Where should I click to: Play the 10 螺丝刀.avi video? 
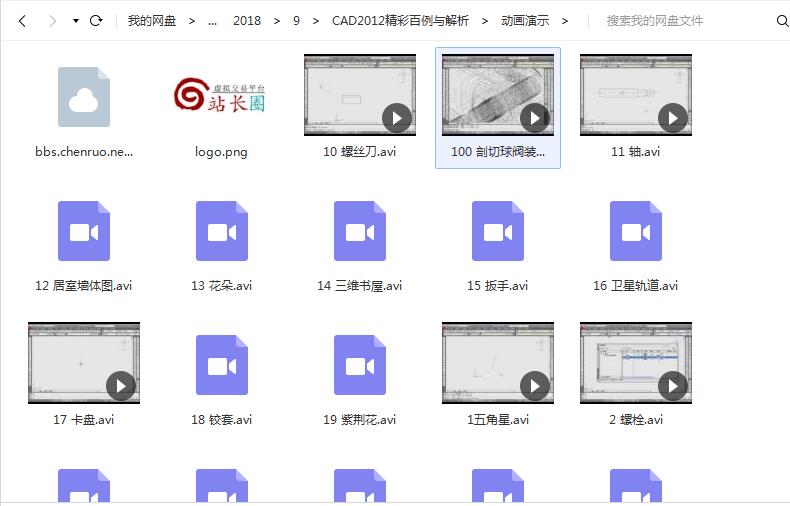click(397, 118)
